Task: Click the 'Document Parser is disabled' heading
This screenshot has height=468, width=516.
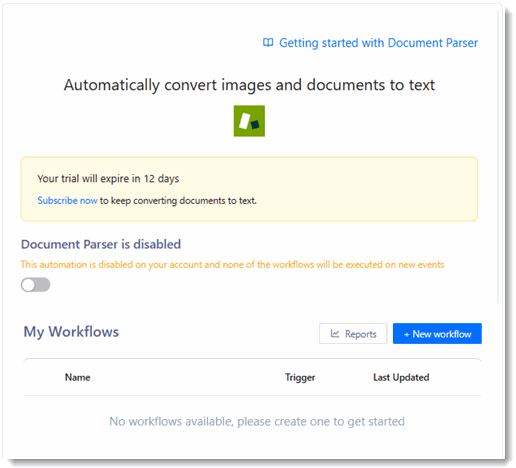Action: point(101,244)
